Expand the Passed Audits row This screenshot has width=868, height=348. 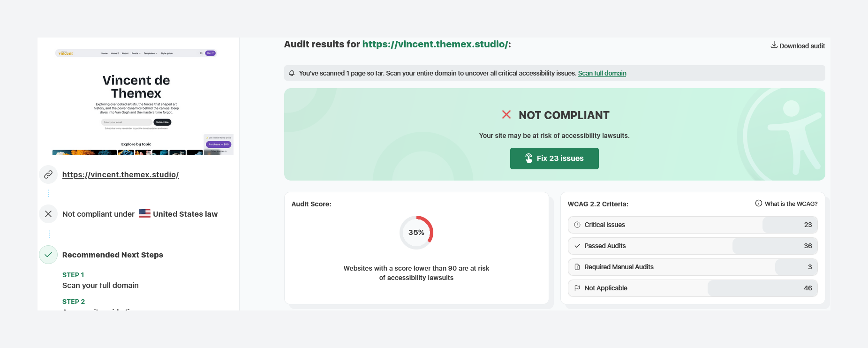coord(692,246)
